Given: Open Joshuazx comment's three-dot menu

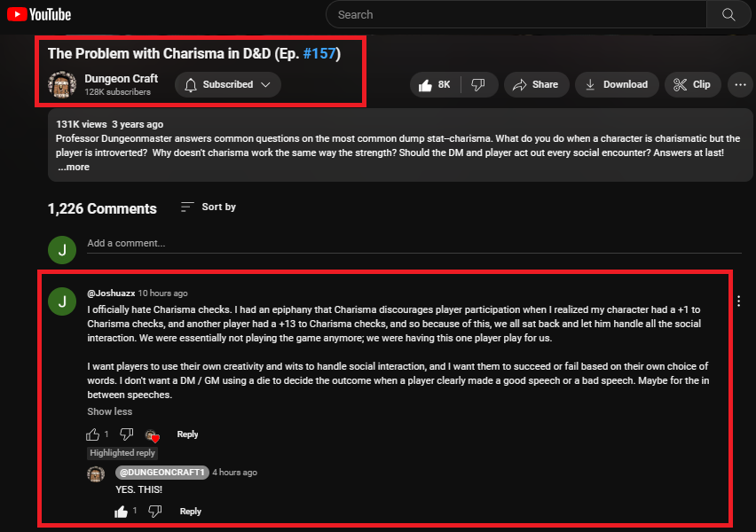Looking at the screenshot, I should click(738, 301).
